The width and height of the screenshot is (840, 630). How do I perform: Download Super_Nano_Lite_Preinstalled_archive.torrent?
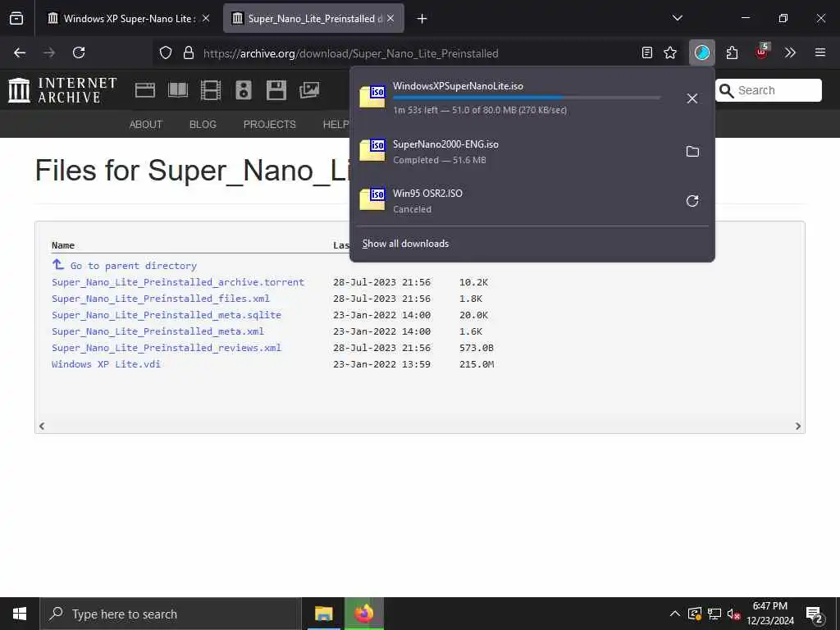178,282
